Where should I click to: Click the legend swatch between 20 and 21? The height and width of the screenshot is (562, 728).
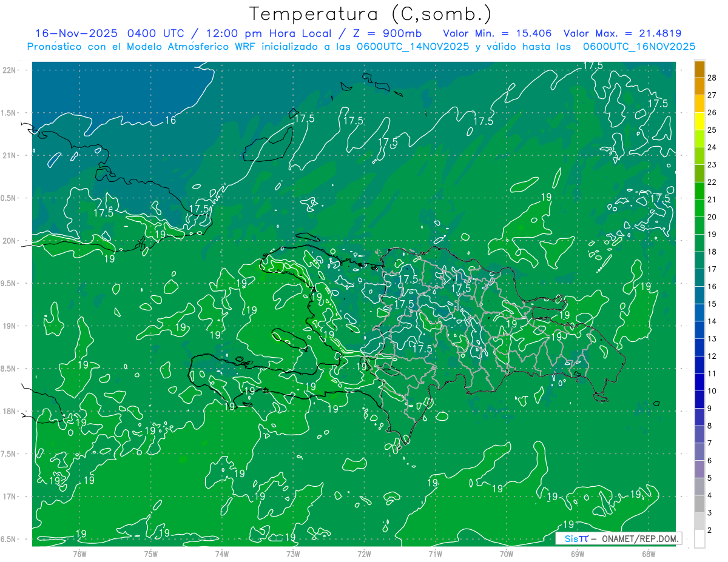[x=699, y=208]
